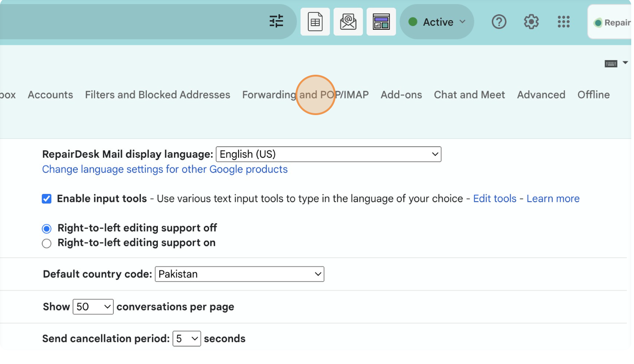The width and height of the screenshot is (634, 364).
Task: Switch to the Filters and Blocked Addresses tab
Action: (157, 95)
